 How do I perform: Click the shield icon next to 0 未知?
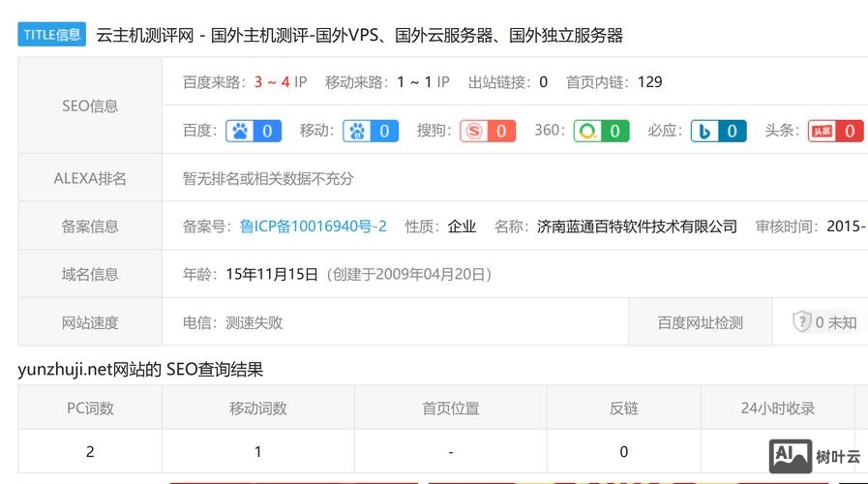(x=801, y=321)
